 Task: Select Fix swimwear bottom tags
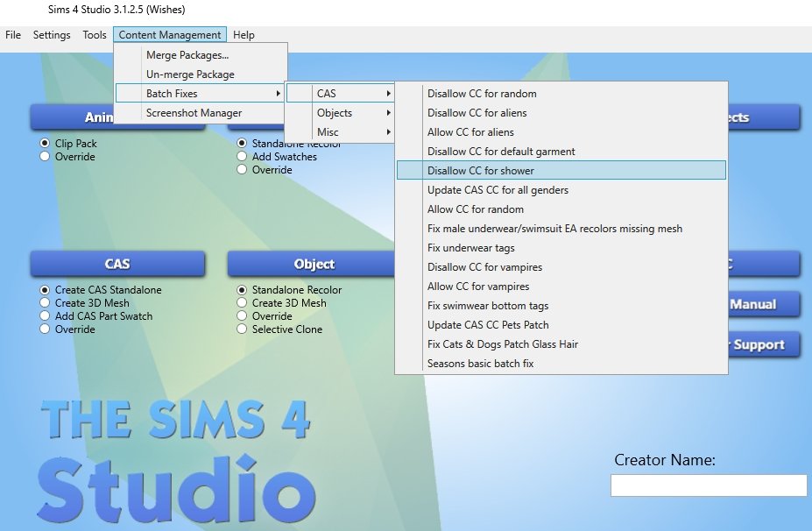[561, 305]
